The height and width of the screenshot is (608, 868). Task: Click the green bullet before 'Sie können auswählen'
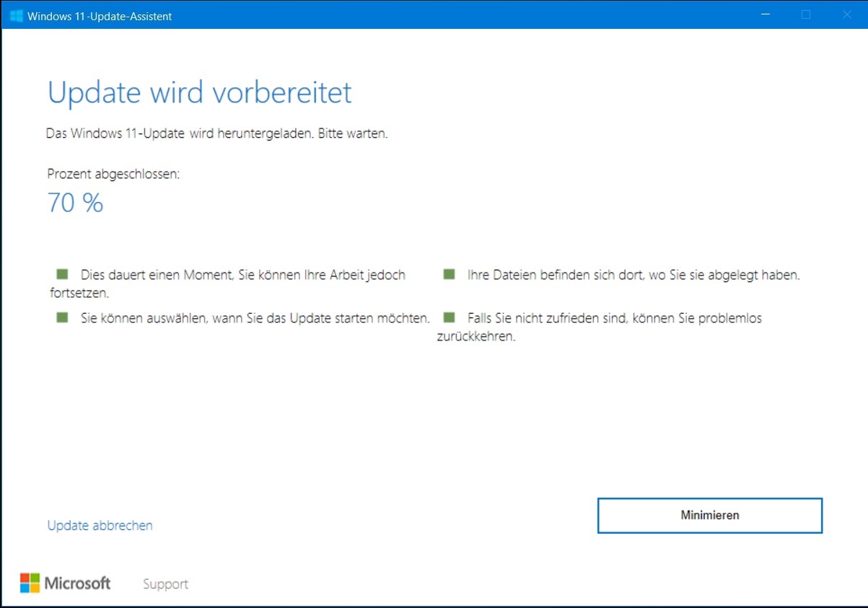tap(62, 317)
